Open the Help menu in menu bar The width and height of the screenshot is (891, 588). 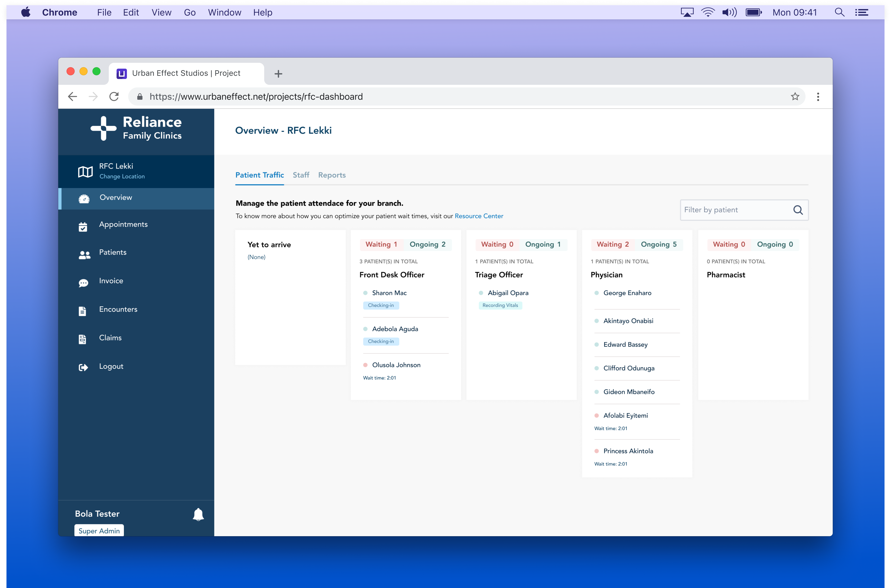click(262, 12)
